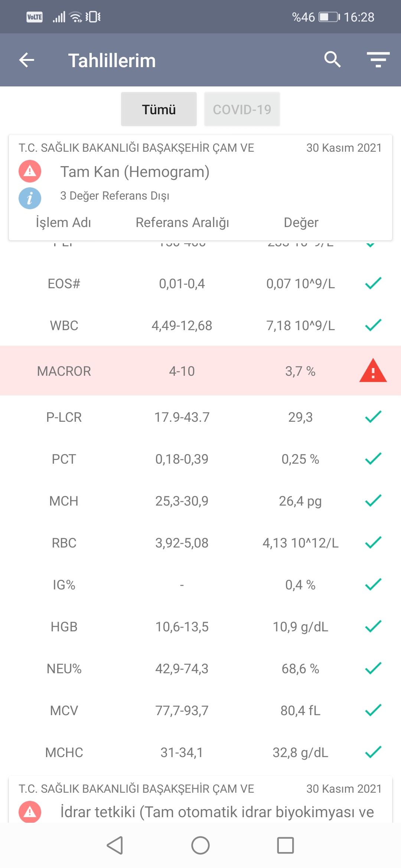This screenshot has width=401, height=868.
Task: Tap the blue info icon
Action: 30,198
